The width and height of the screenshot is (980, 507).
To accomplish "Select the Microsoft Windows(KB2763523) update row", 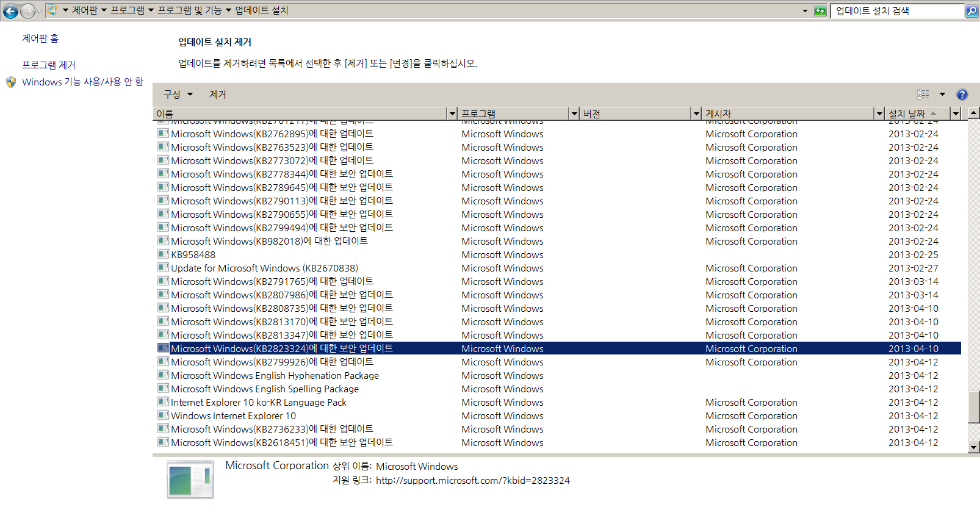I will (558, 147).
